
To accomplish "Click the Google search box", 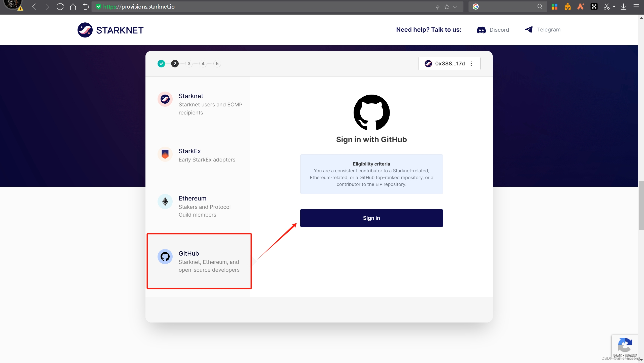I will tap(508, 7).
